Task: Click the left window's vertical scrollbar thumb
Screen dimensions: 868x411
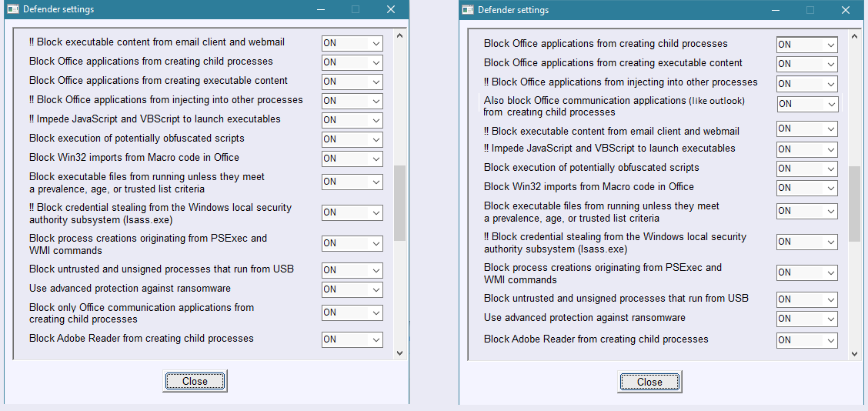Action: click(x=399, y=203)
